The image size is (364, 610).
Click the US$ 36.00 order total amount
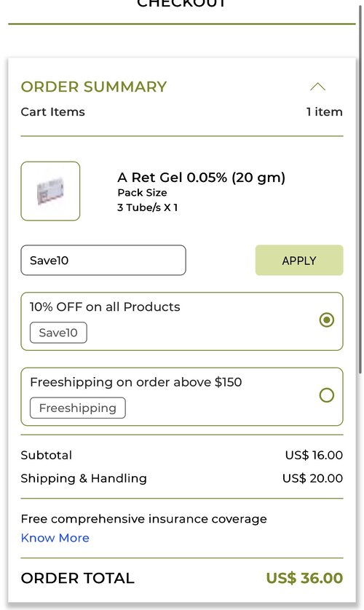(x=304, y=578)
